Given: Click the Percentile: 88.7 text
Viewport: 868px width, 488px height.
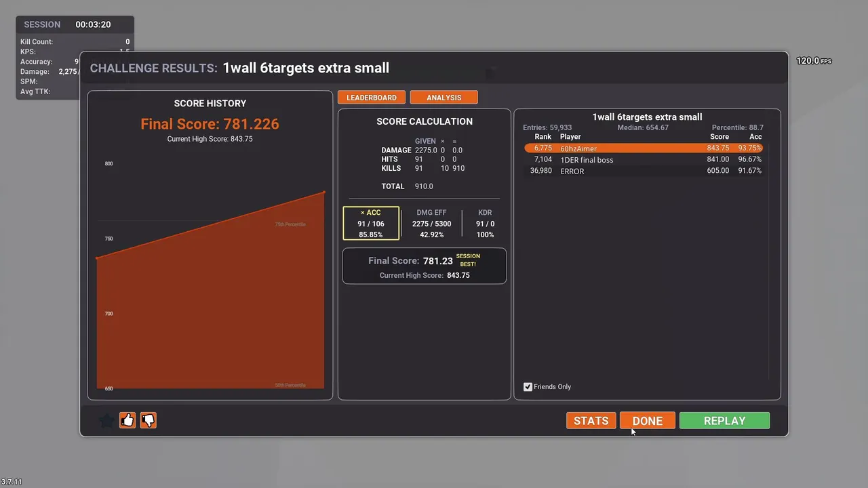Looking at the screenshot, I should tap(737, 127).
